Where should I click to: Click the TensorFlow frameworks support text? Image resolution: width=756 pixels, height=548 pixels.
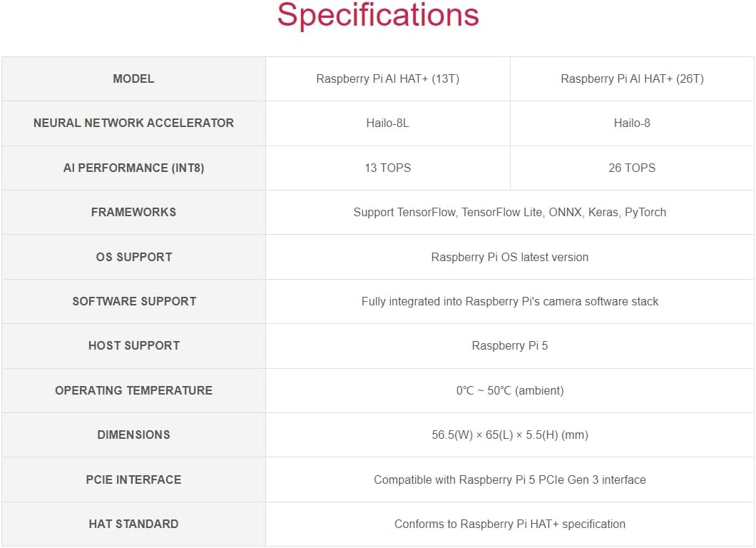pos(509,212)
